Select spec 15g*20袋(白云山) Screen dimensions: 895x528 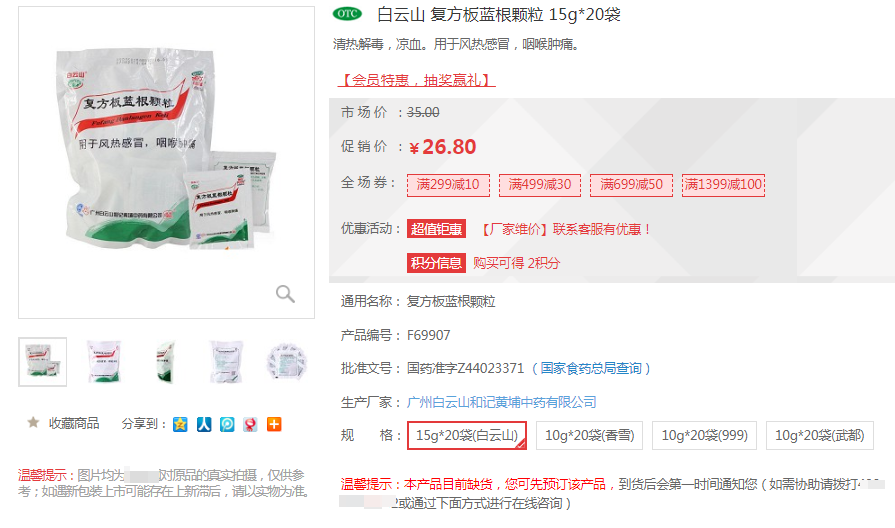[467, 436]
